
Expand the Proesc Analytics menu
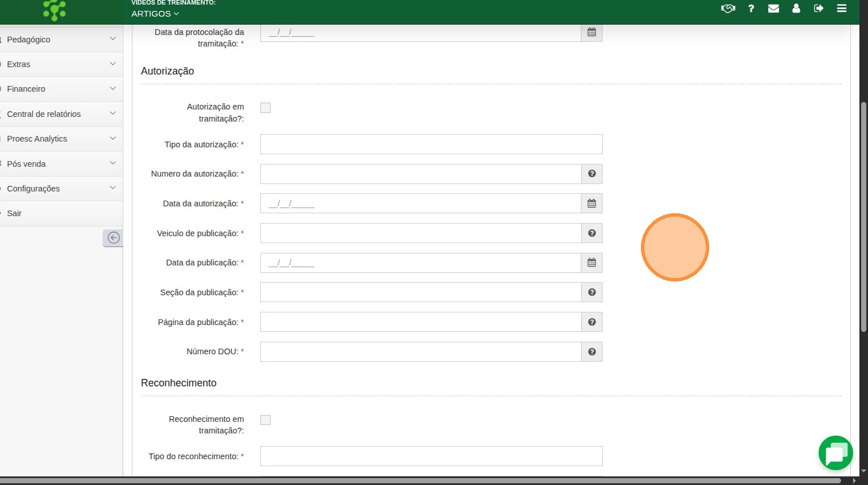coord(61,139)
